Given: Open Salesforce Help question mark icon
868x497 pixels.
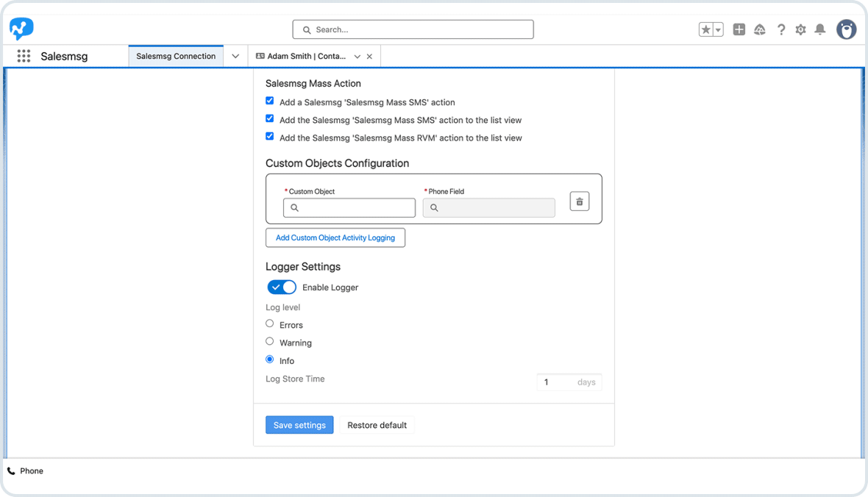Looking at the screenshot, I should [x=781, y=29].
